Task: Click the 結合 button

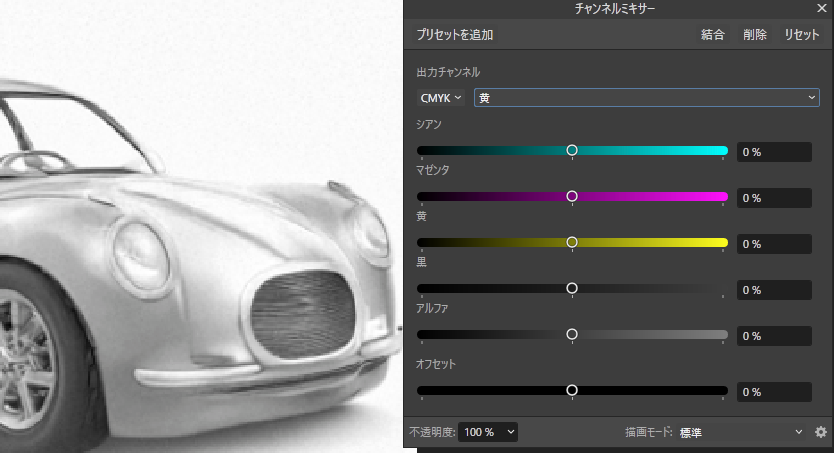Action: [713, 35]
